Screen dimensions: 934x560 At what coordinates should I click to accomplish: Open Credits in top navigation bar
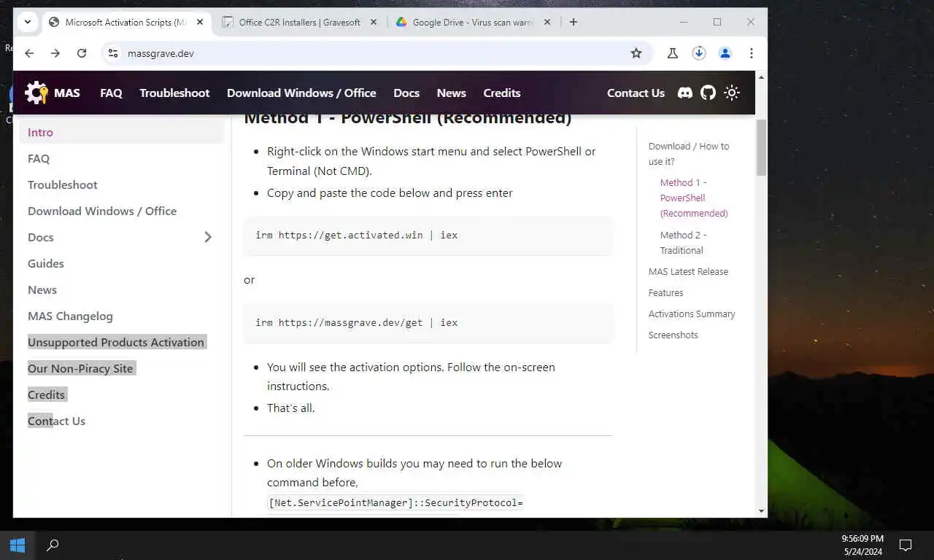tap(502, 93)
